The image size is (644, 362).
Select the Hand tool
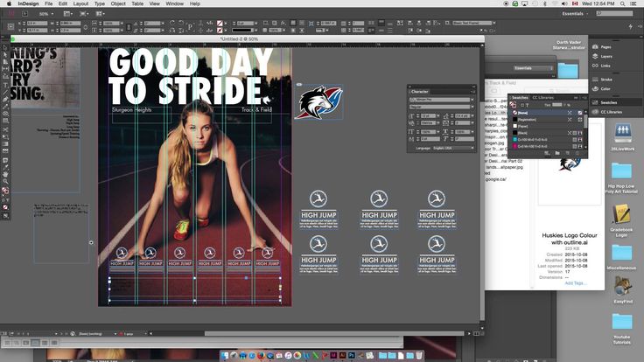pos(5,174)
